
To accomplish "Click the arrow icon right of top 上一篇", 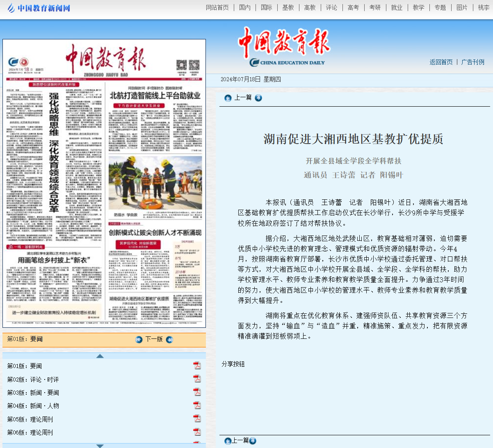I will [x=258, y=98].
